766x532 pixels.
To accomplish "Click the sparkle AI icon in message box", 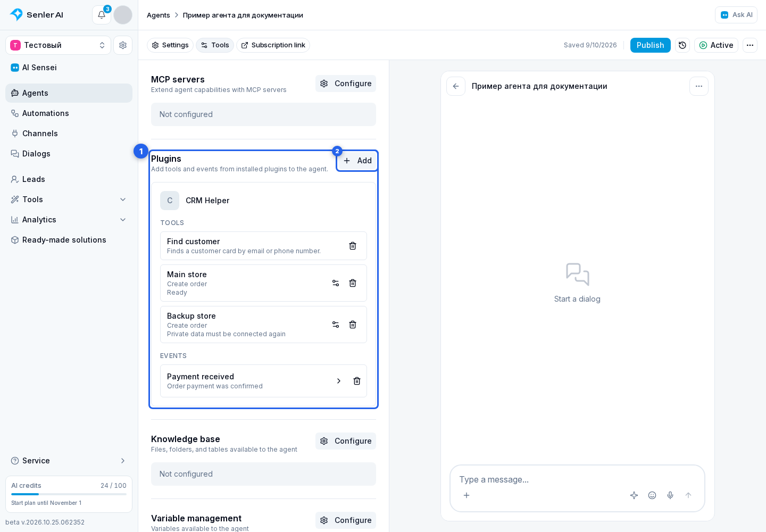I will tap(634, 495).
